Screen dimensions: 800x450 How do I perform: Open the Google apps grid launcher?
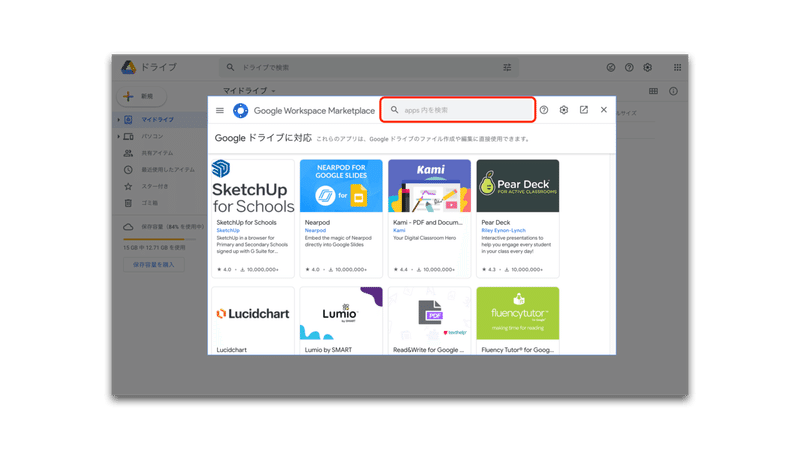point(678,67)
